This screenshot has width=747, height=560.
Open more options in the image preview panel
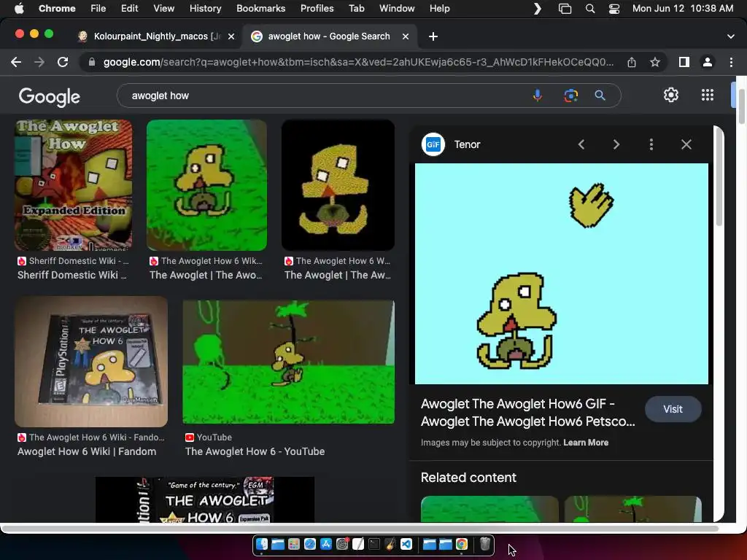point(651,144)
